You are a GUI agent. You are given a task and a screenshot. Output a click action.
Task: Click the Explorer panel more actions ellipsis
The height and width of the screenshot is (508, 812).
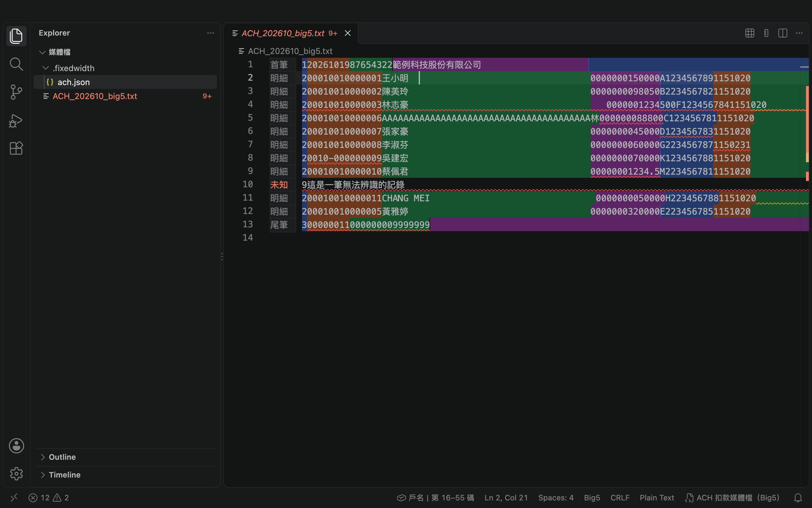pos(210,33)
